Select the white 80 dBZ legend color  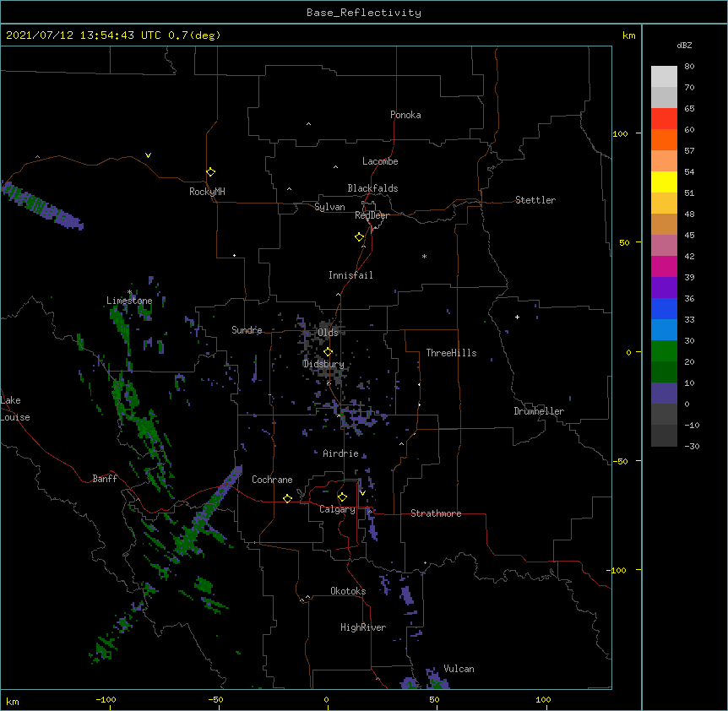pyautogui.click(x=664, y=77)
